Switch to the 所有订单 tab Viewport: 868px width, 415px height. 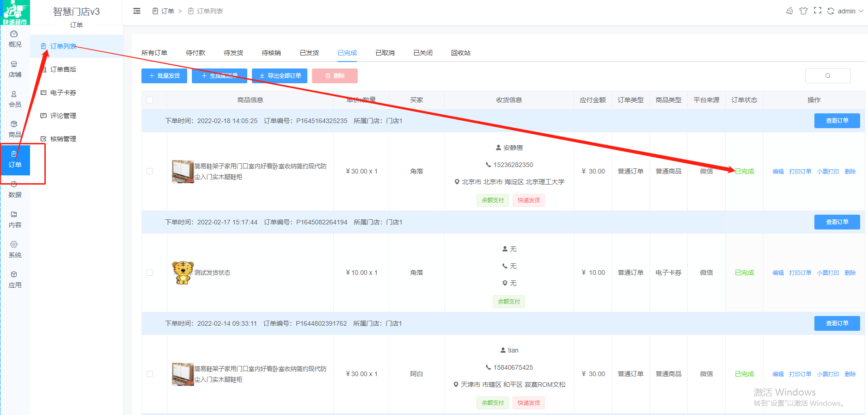[x=154, y=53]
